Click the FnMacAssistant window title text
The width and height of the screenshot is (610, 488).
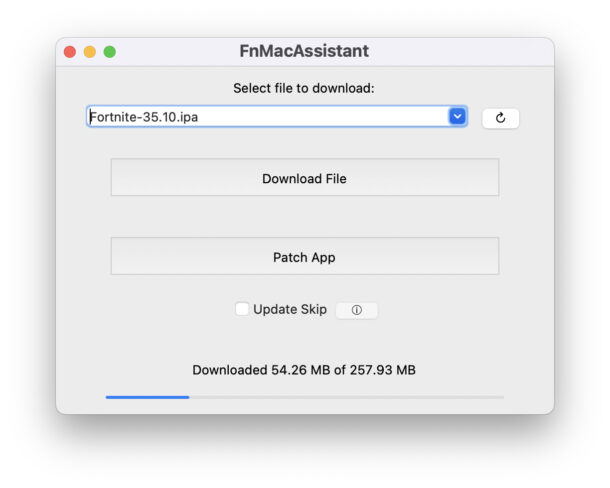pyautogui.click(x=304, y=51)
